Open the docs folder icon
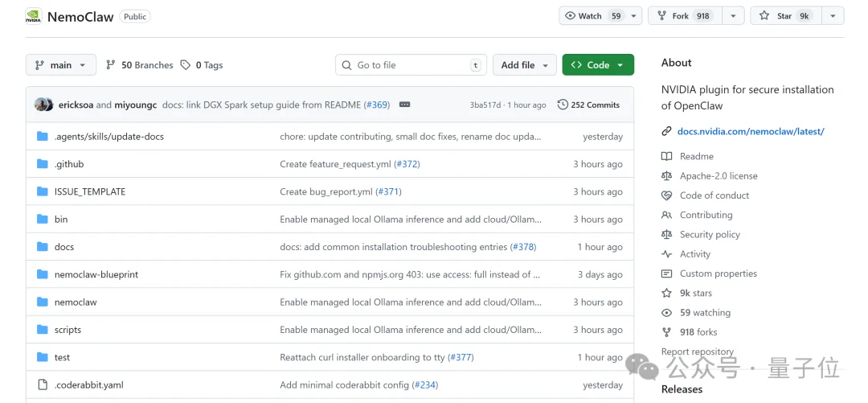Screen dimensions: 868x403 tap(43, 247)
